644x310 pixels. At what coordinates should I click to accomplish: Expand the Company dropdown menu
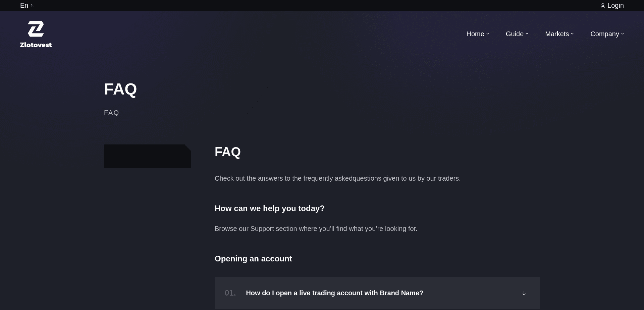(x=604, y=34)
